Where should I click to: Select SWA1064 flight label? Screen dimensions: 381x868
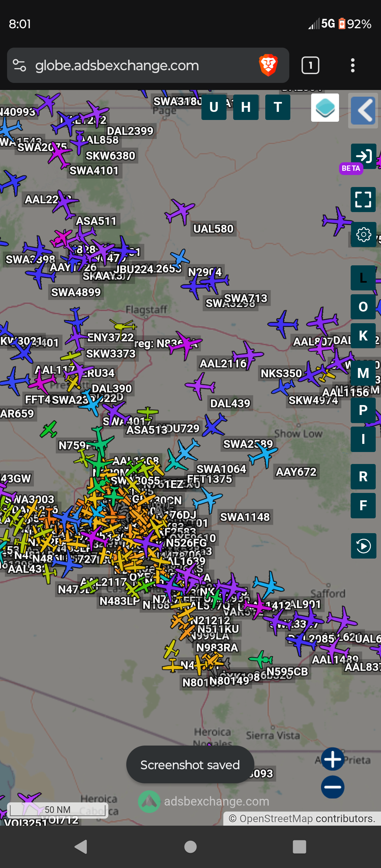(221, 469)
